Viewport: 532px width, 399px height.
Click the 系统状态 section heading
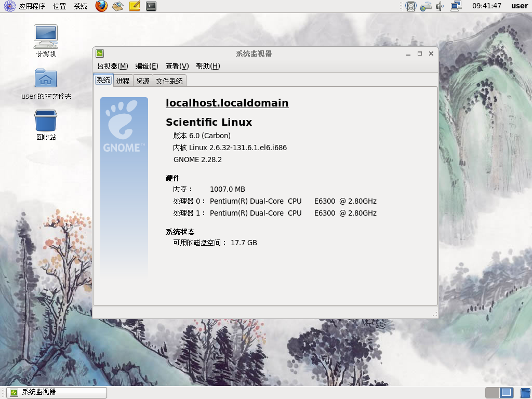180,232
